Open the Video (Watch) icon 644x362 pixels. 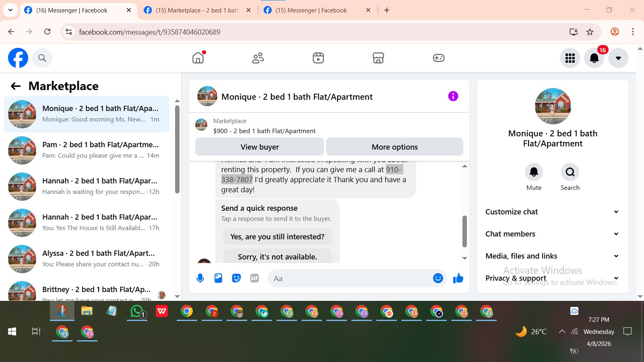pyautogui.click(x=318, y=58)
